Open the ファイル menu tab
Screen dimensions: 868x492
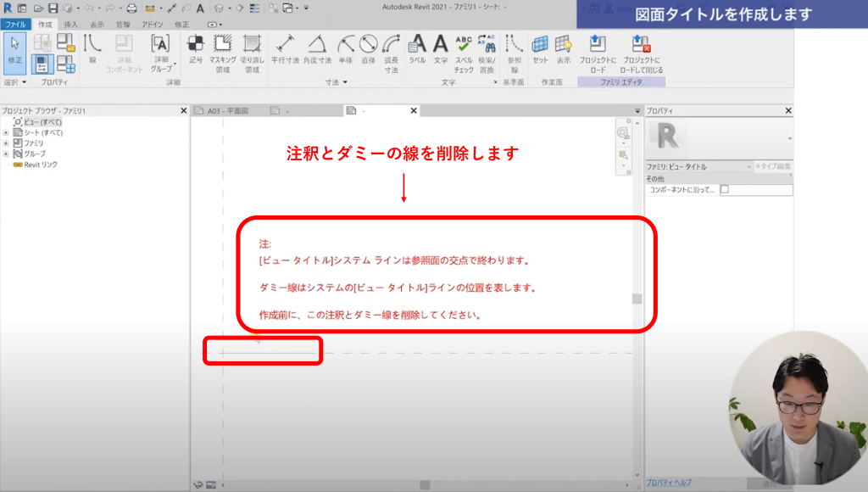15,25
